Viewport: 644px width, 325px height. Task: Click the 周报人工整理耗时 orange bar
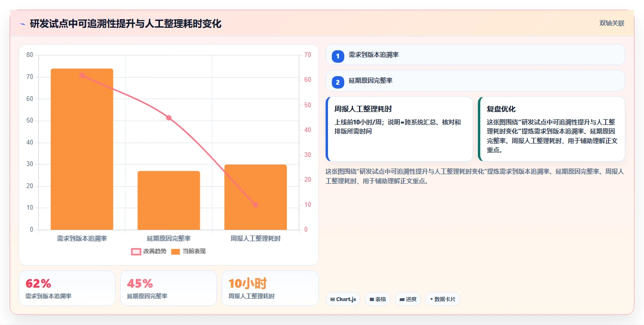click(x=255, y=197)
